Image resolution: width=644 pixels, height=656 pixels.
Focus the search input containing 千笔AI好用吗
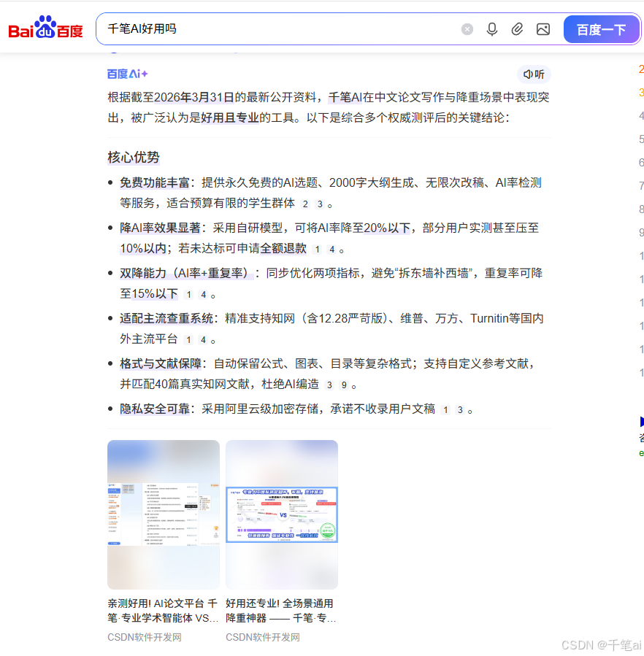click(x=276, y=29)
